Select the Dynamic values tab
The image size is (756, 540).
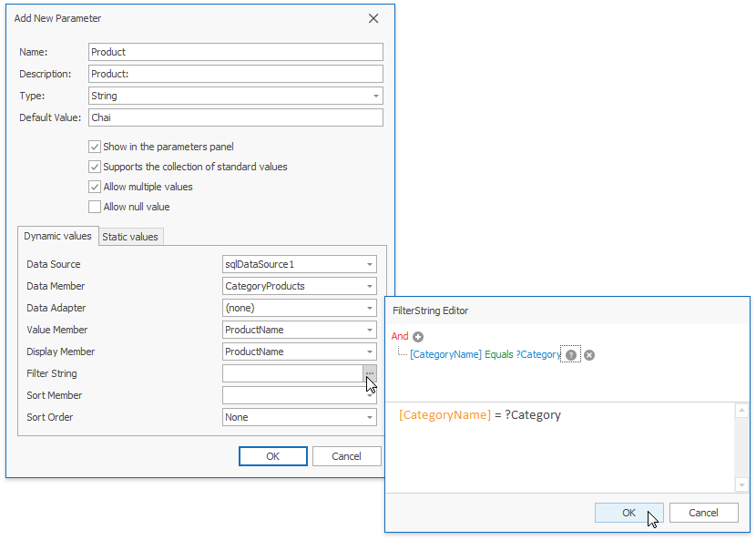coord(57,236)
